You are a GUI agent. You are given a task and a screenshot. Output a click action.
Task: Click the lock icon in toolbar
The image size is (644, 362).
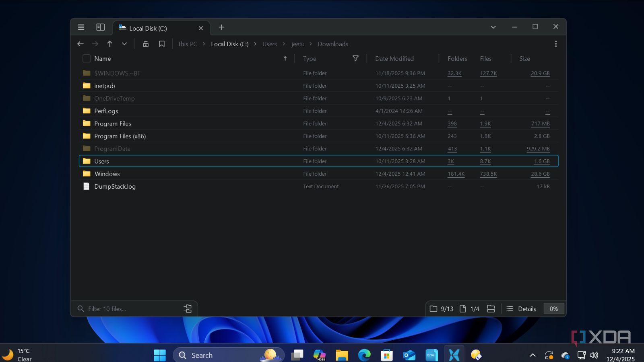(x=146, y=44)
